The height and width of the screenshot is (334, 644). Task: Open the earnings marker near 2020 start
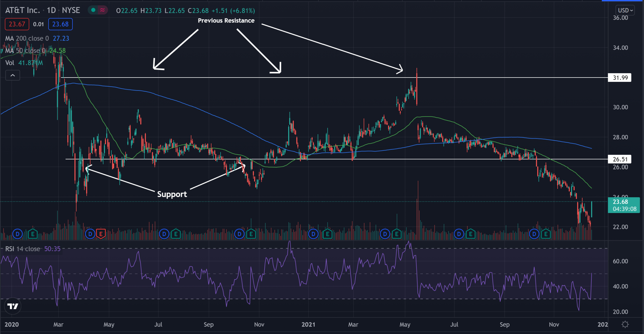pos(33,234)
